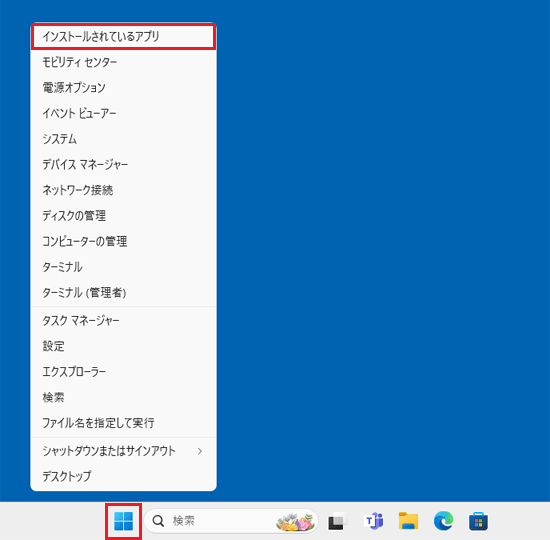The height and width of the screenshot is (540, 550).
Task: Open インストールされているアプリ menu entry
Action: tap(123, 36)
